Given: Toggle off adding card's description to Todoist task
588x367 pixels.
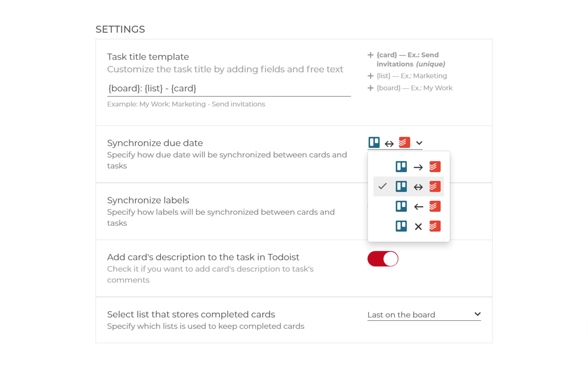Looking at the screenshot, I should 383,258.
